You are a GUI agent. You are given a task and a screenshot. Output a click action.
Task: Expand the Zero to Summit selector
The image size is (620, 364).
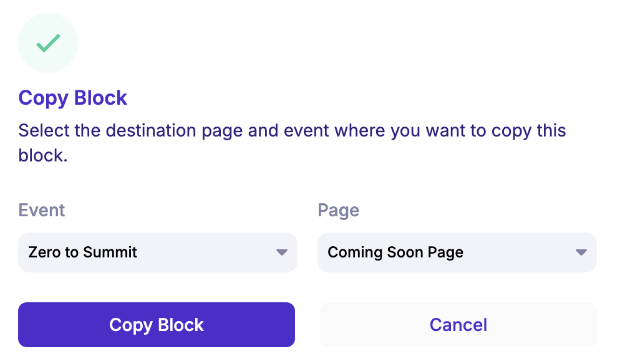click(x=157, y=252)
